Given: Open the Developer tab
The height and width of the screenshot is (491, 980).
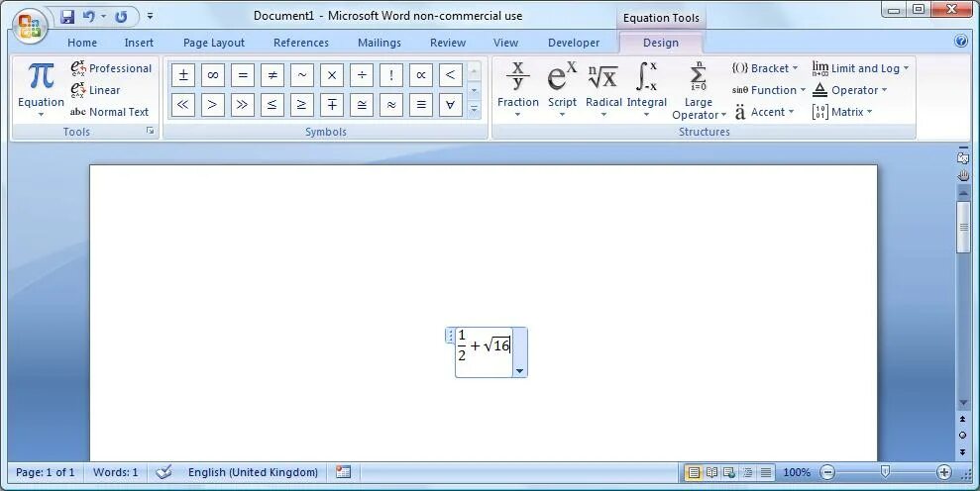Looking at the screenshot, I should pos(574,43).
